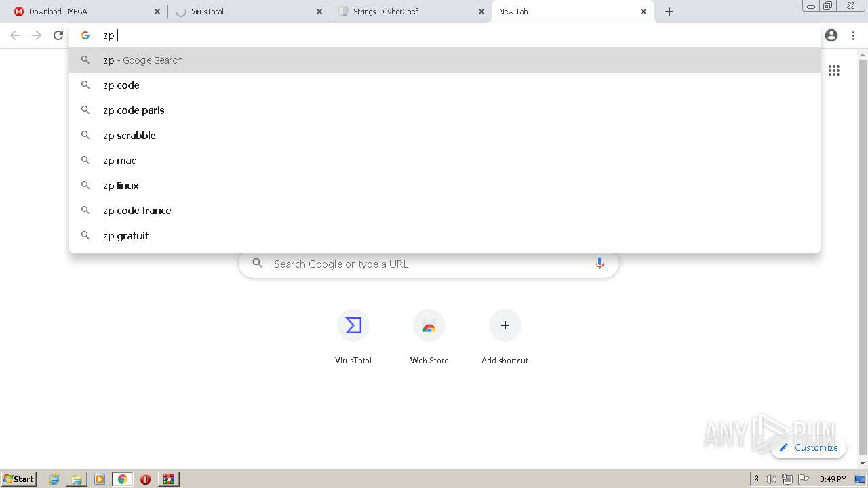The height and width of the screenshot is (488, 868).
Task: Select the New Tab browser tab
Action: (x=573, y=12)
